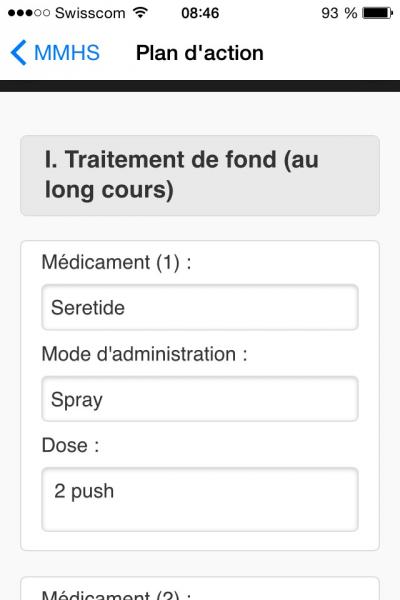Tap the 93 % battery percentage
This screenshot has width=400, height=600.
pos(339,13)
